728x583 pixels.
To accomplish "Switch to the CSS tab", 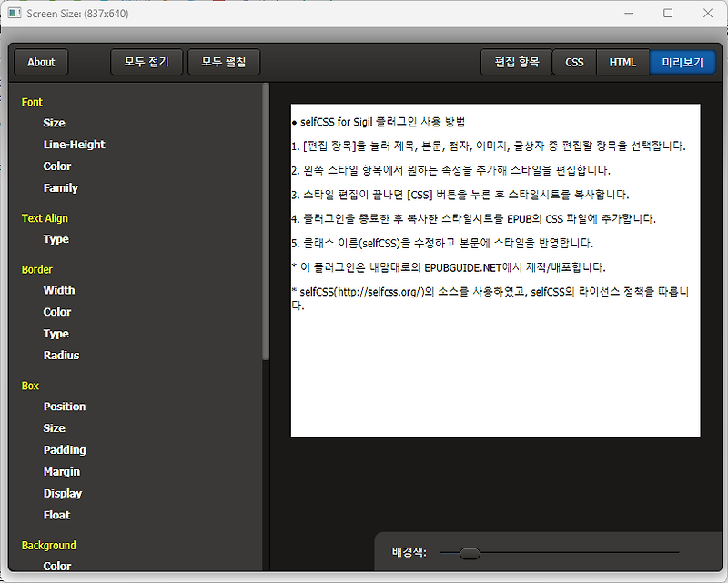I will pos(574,62).
